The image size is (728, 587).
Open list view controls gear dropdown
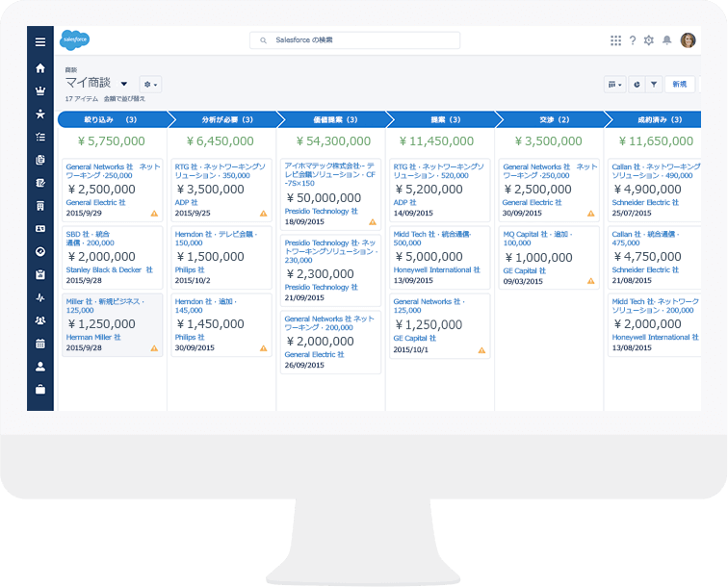point(150,85)
